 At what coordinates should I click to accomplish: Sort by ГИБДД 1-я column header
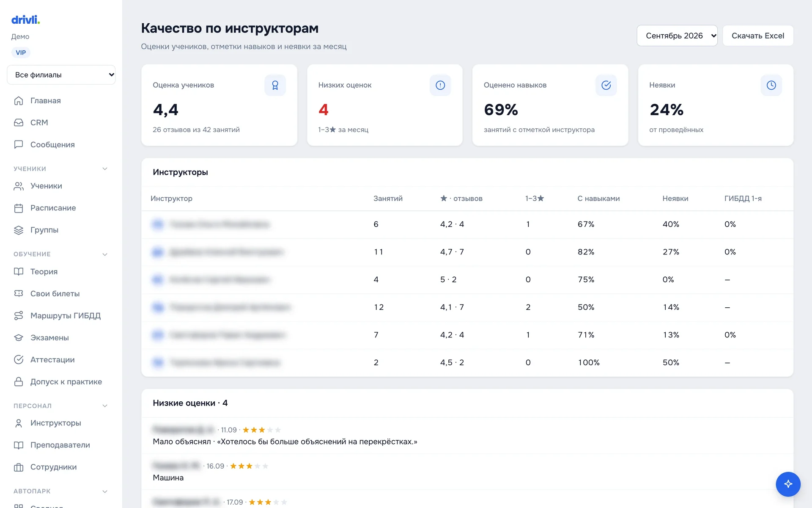point(743,199)
